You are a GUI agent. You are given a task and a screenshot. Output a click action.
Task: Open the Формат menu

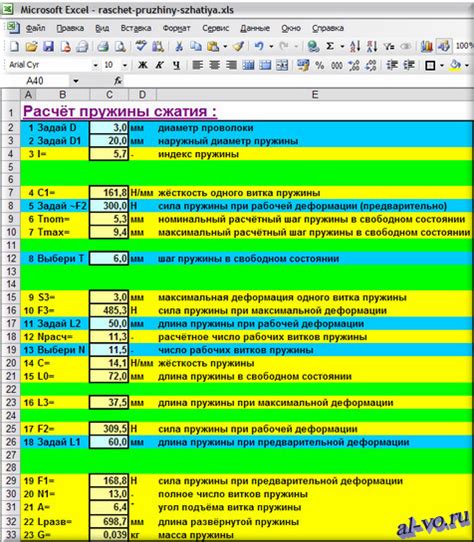pos(176,28)
